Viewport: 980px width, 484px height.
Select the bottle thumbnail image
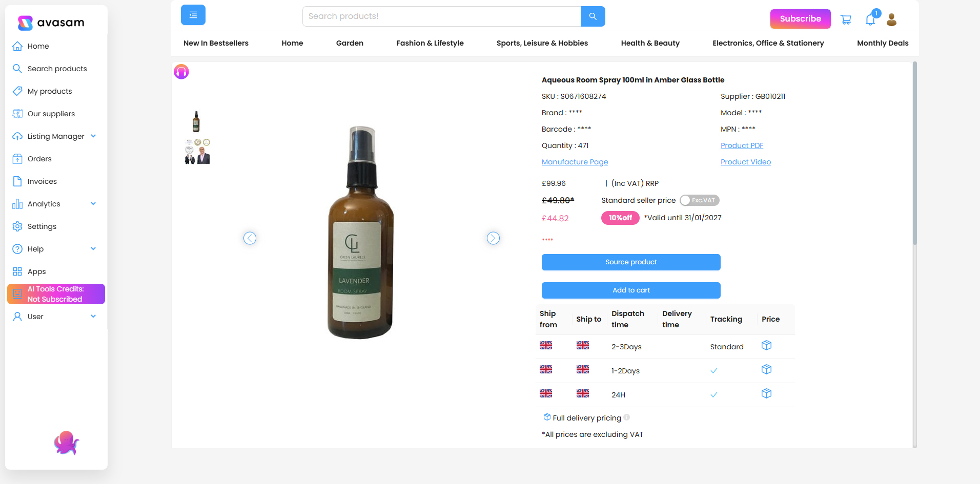click(196, 121)
